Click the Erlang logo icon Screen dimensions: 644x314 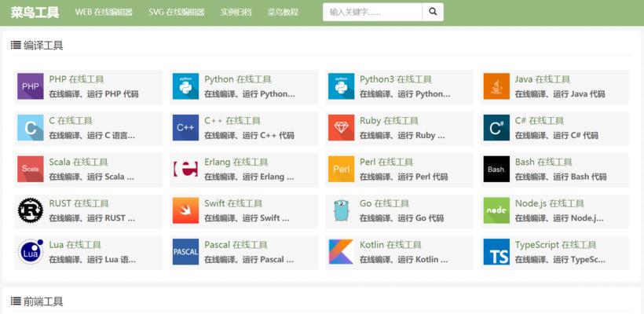[x=185, y=169]
